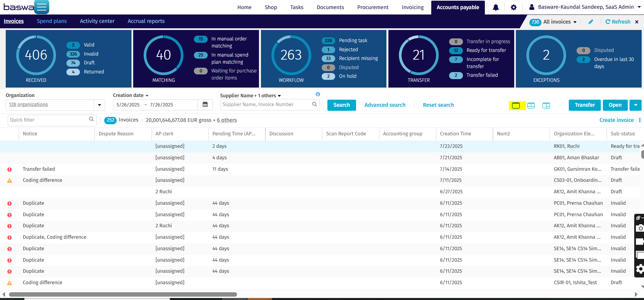This screenshot has height=300, width=644.
Task: Click the Exceptions 2 circle
Action: 546,55
